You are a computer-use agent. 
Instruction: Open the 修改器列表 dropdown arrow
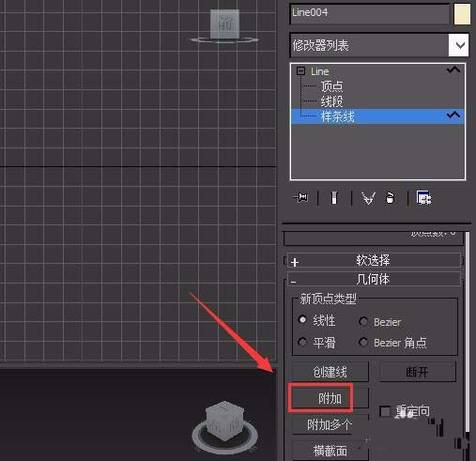tap(459, 45)
